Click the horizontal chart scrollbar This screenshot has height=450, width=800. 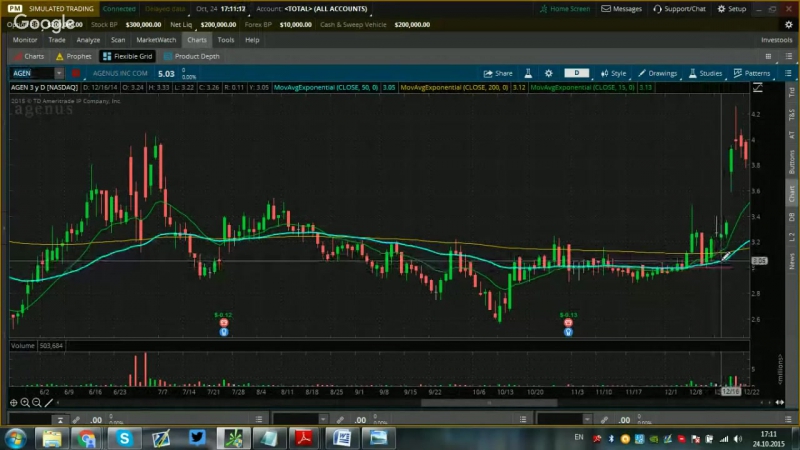click(x=489, y=403)
